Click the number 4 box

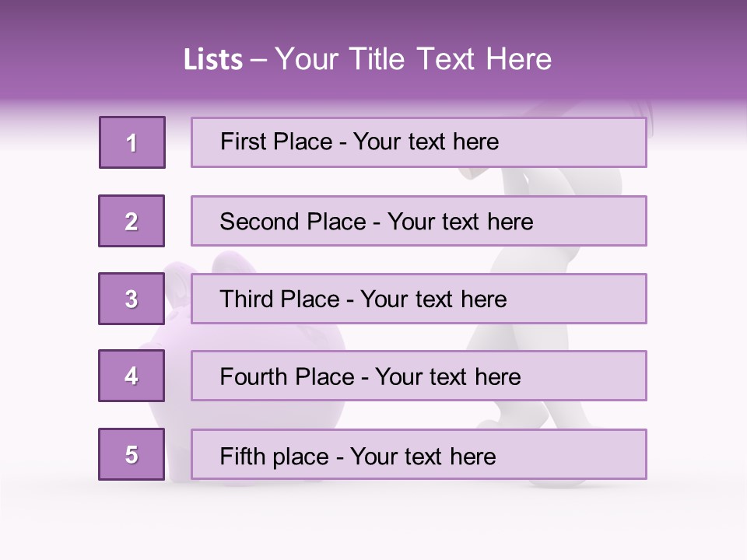(x=132, y=376)
